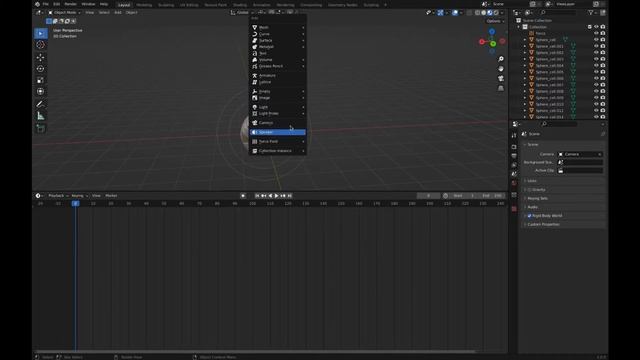
Task: Select the Annotate tool
Action: click(x=40, y=104)
